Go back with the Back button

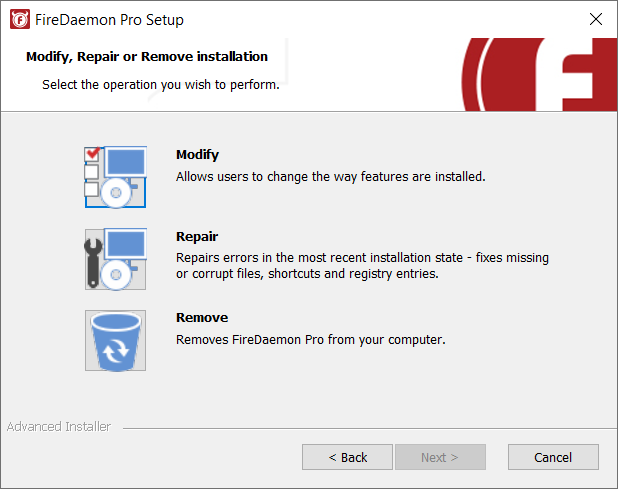pos(347,457)
